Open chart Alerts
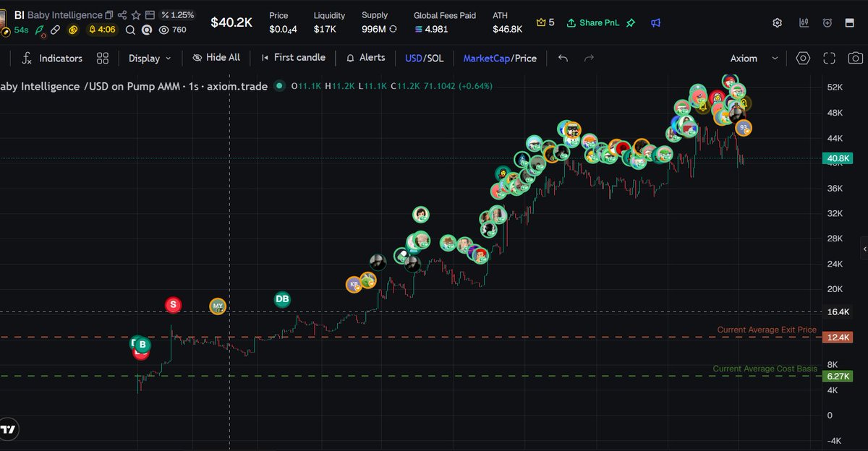Viewport: 868px width, 451px height. point(366,58)
